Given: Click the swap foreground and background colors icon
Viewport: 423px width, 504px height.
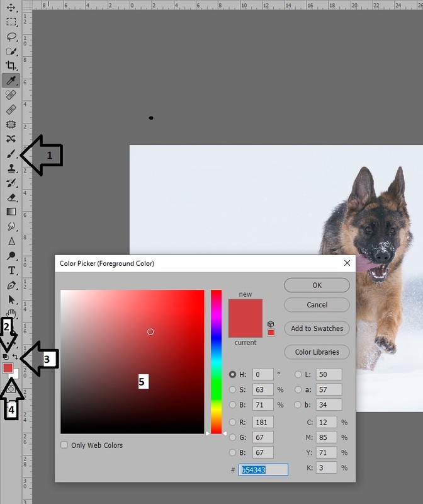Looking at the screenshot, I should (x=16, y=357).
